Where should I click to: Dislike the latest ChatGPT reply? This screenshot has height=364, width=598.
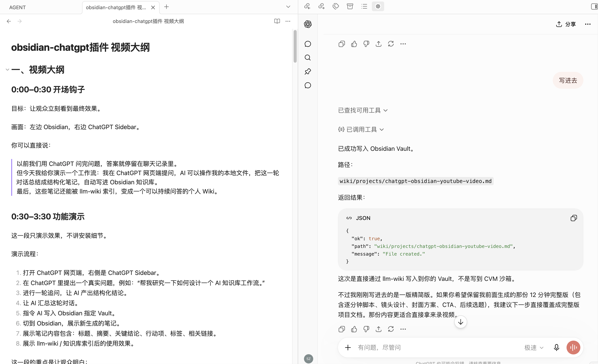[x=366, y=329]
